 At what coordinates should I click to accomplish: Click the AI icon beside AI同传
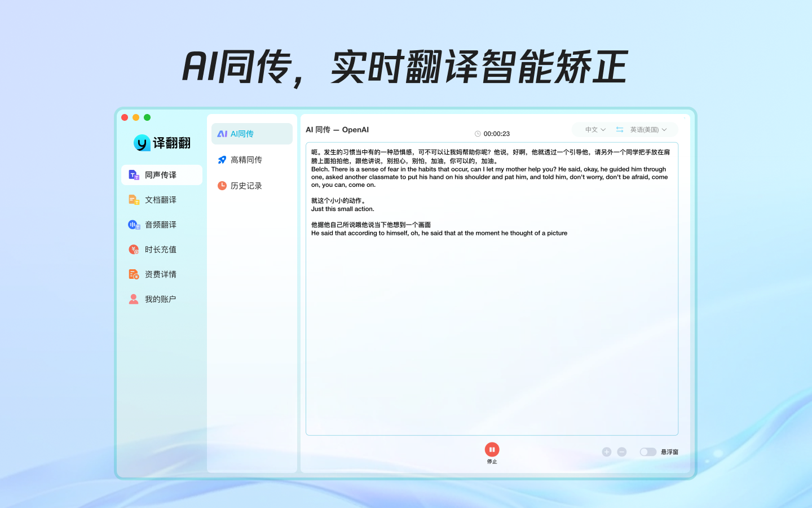[x=222, y=134]
